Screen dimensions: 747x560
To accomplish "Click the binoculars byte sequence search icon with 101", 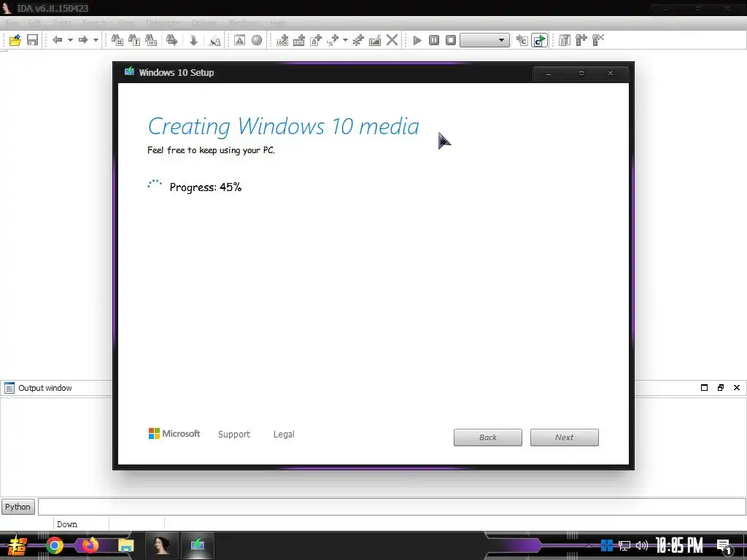I will point(151,40).
